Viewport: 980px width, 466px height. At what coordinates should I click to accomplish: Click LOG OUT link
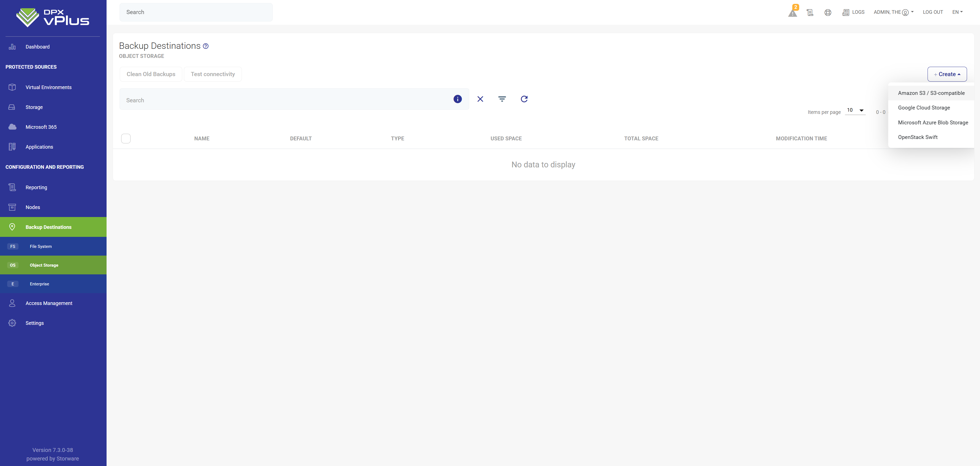point(933,12)
